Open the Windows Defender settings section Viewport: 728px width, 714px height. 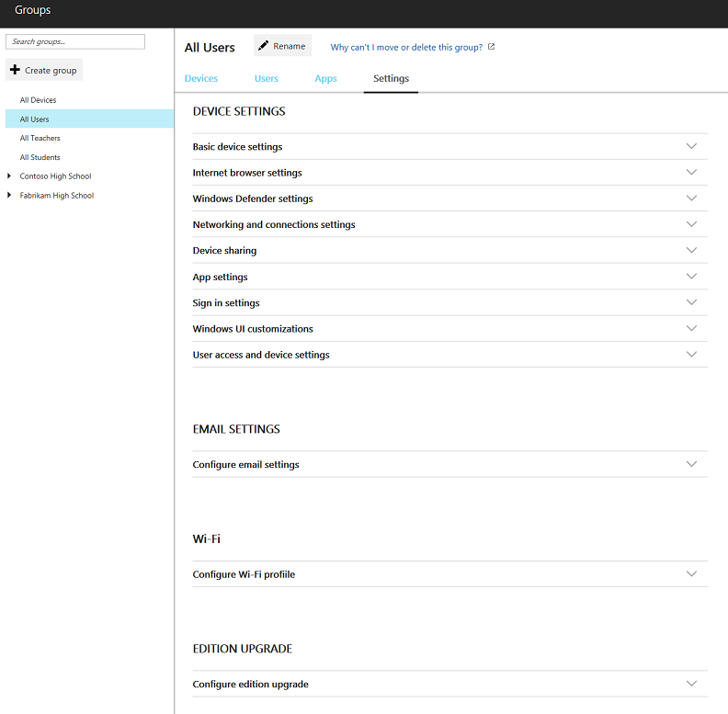click(449, 198)
